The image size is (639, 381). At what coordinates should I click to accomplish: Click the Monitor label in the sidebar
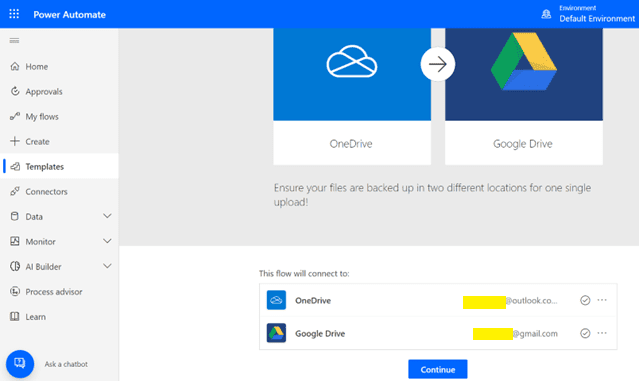coord(40,242)
